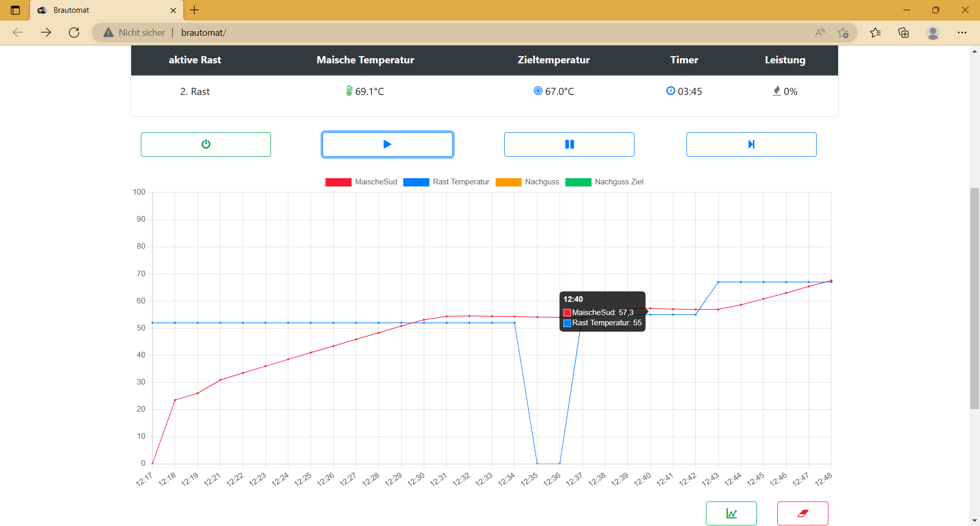Click the red eraser button
The image size is (980, 526).
802,513
